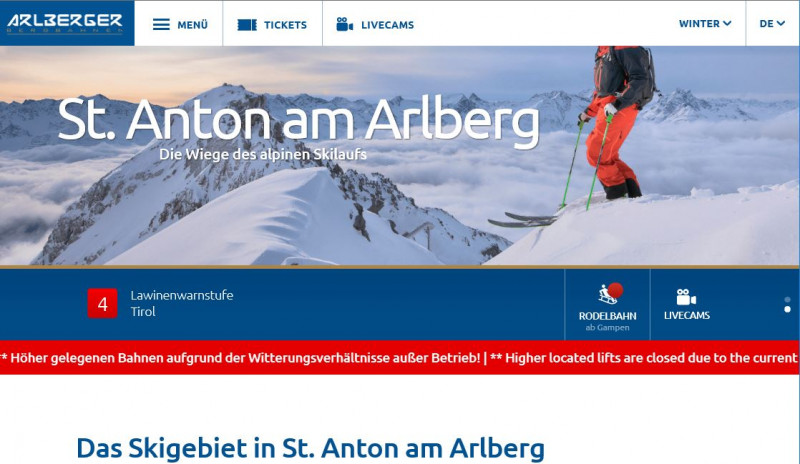
Task: Click the ticket icon in the header
Action: (247, 25)
